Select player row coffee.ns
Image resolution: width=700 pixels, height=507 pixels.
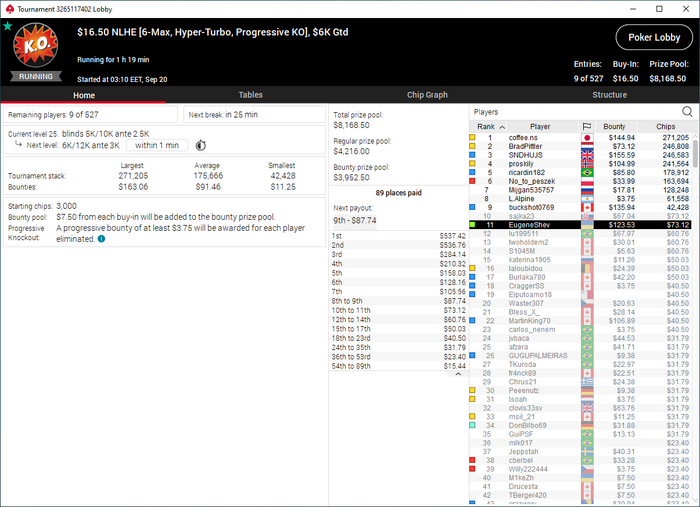tap(580, 138)
